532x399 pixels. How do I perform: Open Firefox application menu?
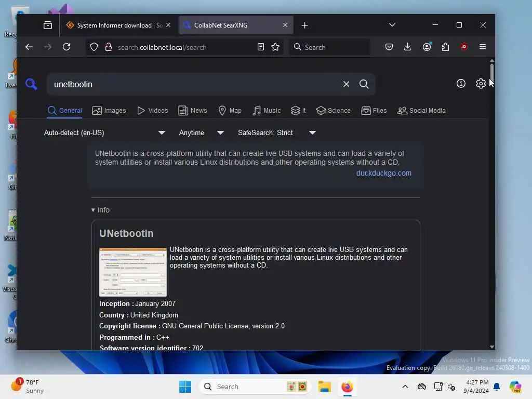pos(483,47)
